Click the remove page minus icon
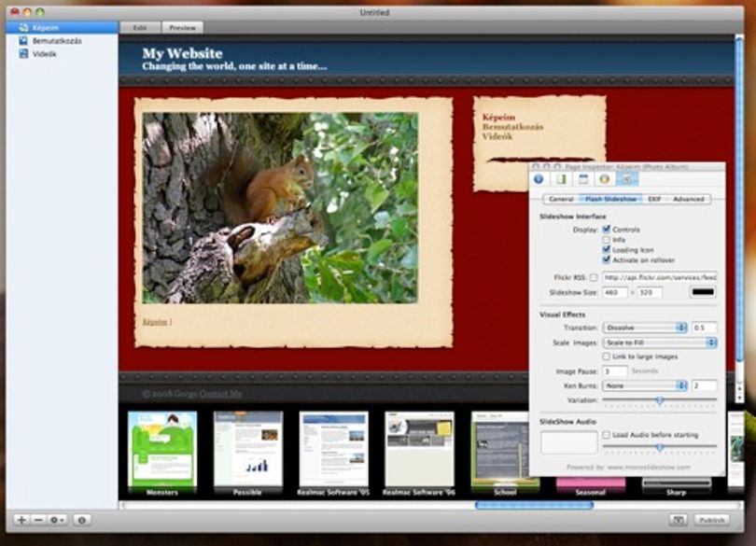 (x=38, y=520)
